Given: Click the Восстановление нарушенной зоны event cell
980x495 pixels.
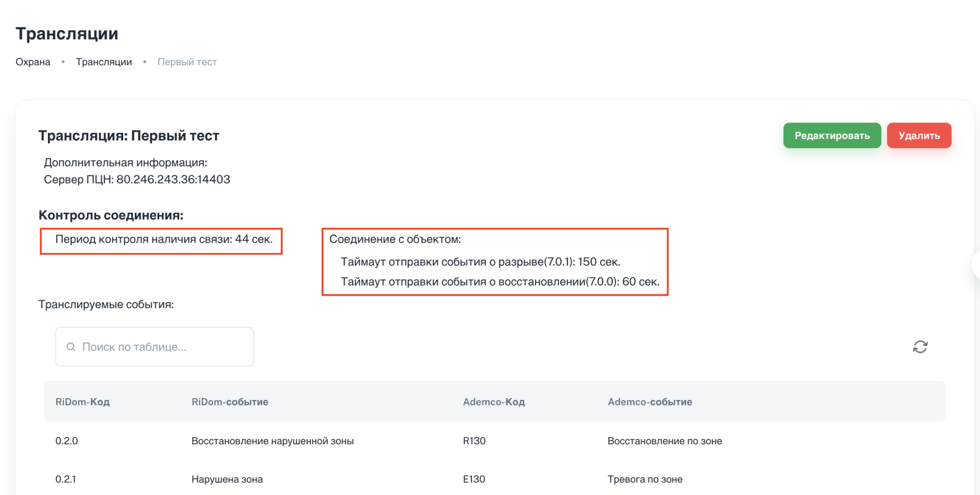Looking at the screenshot, I should click(x=272, y=441).
